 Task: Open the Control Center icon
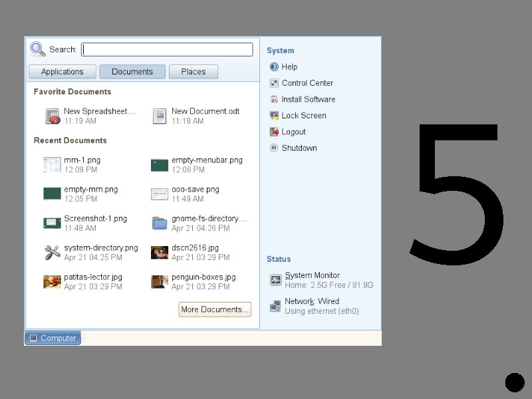tap(274, 83)
